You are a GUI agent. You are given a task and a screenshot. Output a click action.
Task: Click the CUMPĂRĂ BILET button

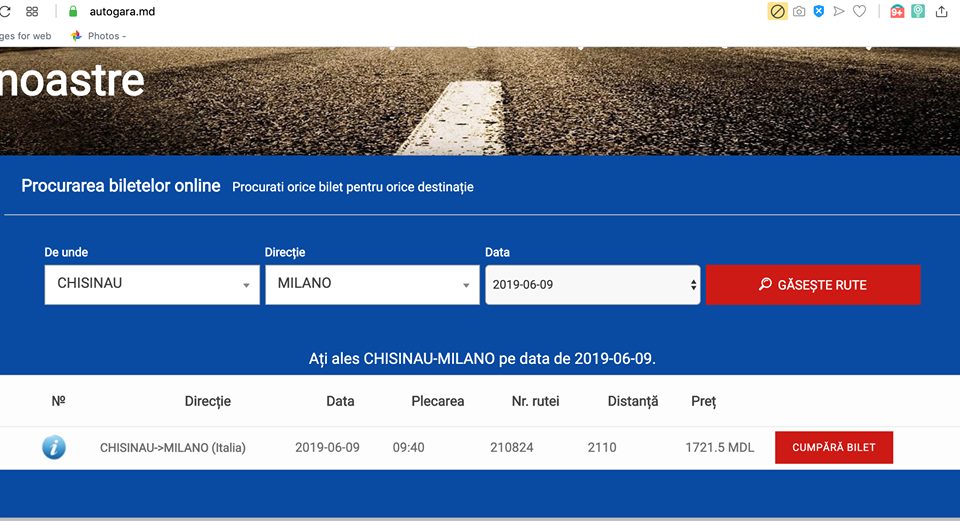click(x=834, y=448)
